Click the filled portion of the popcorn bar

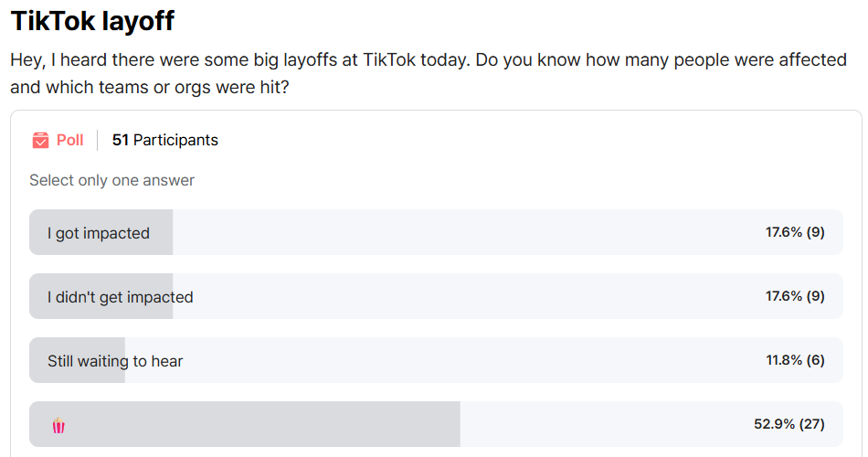click(245, 424)
